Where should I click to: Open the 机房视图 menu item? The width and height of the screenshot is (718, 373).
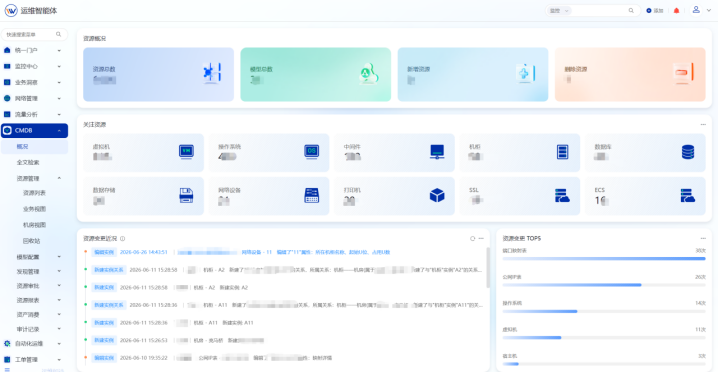[x=34, y=225]
